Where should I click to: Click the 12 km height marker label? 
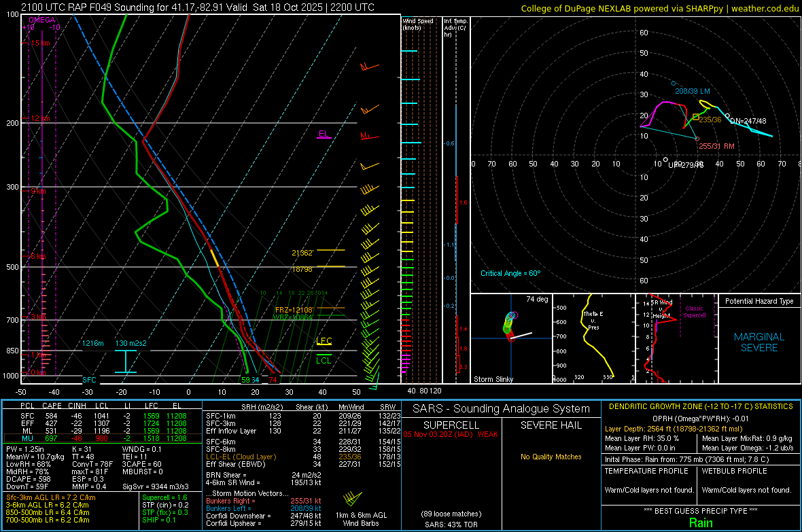[40, 118]
